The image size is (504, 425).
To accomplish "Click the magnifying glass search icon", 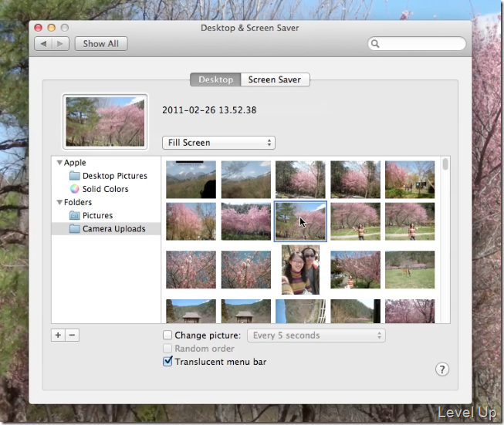I will pyautogui.click(x=375, y=44).
